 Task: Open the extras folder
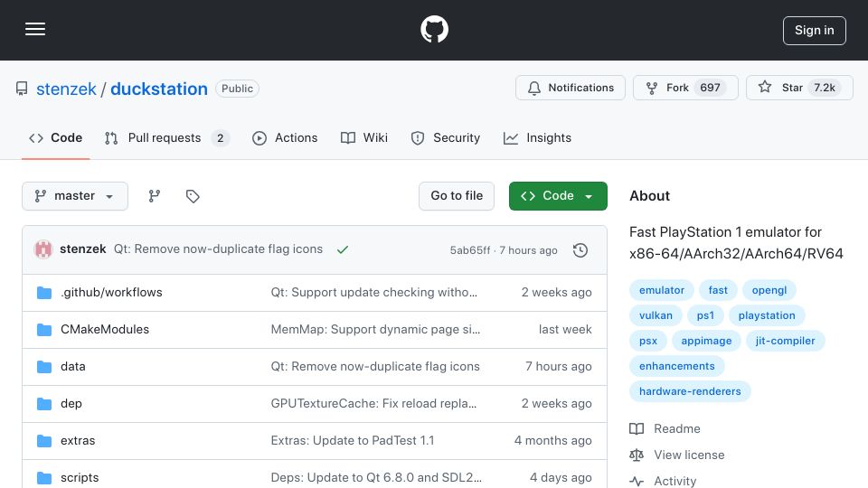pos(78,440)
